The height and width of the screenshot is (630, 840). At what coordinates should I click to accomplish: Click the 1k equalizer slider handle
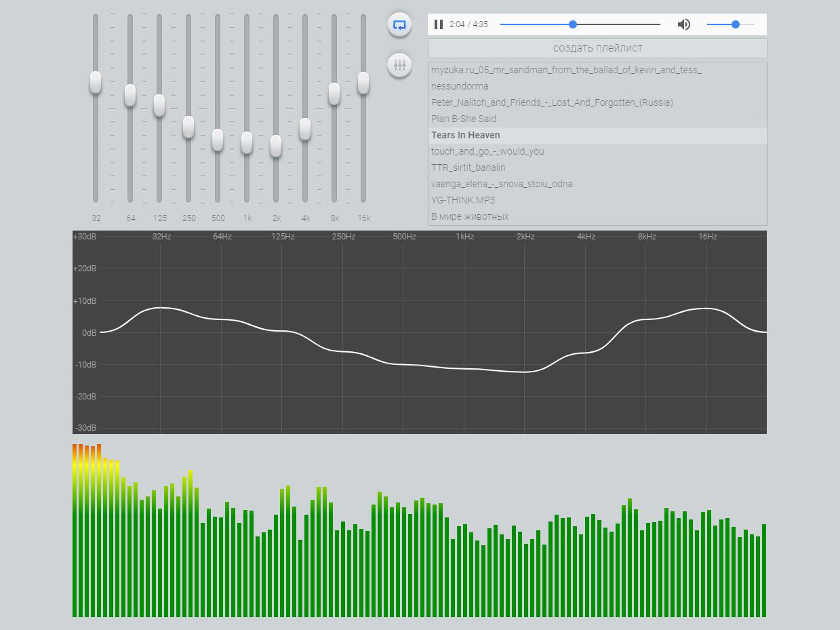(x=247, y=142)
